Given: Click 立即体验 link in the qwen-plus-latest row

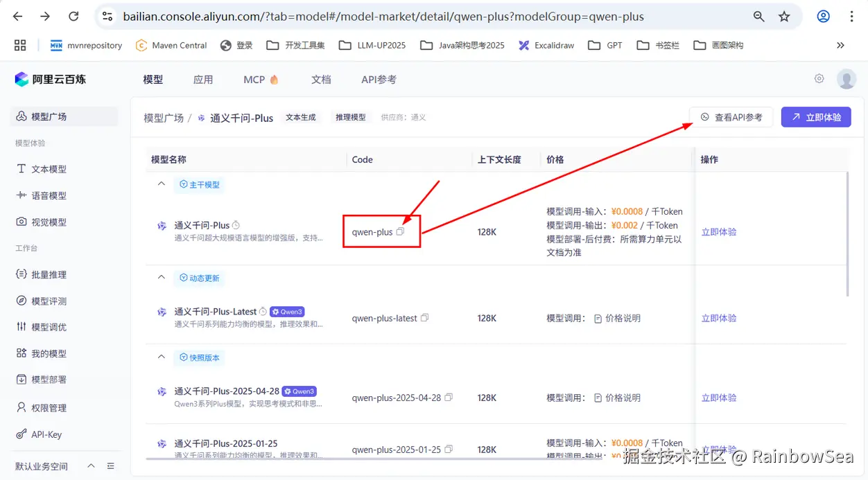Looking at the screenshot, I should pyautogui.click(x=719, y=318).
